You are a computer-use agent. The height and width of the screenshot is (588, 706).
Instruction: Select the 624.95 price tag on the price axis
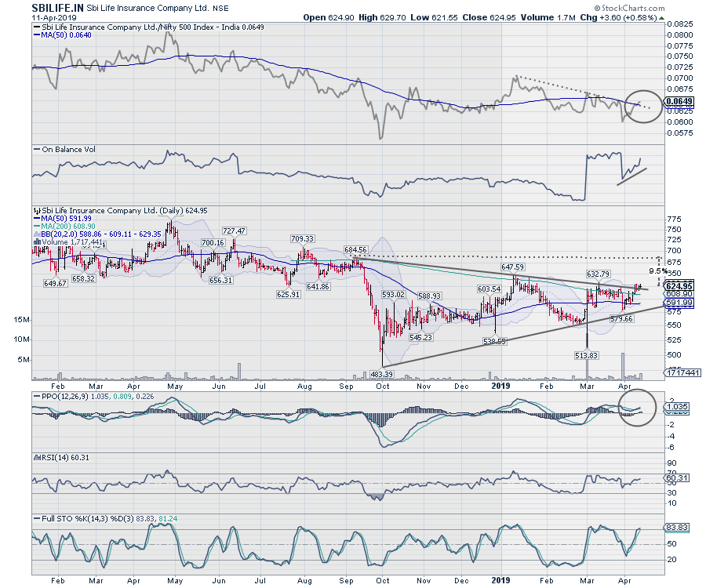(679, 286)
